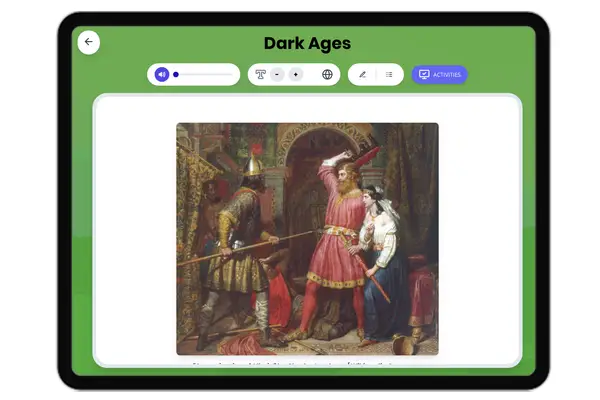Click the caption text below the painting
The width and height of the screenshot is (600, 400).
coord(307,362)
